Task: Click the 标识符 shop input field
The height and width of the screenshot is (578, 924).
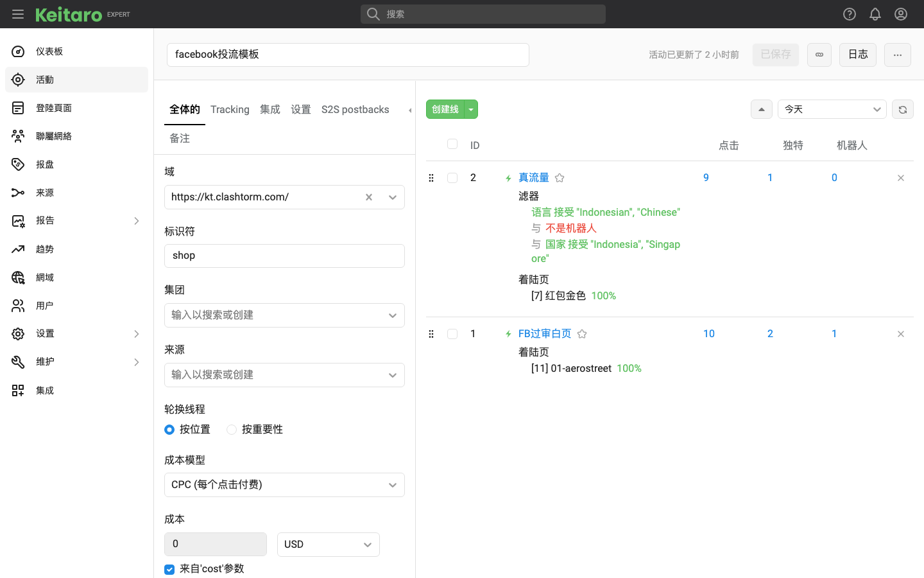Action: (284, 256)
